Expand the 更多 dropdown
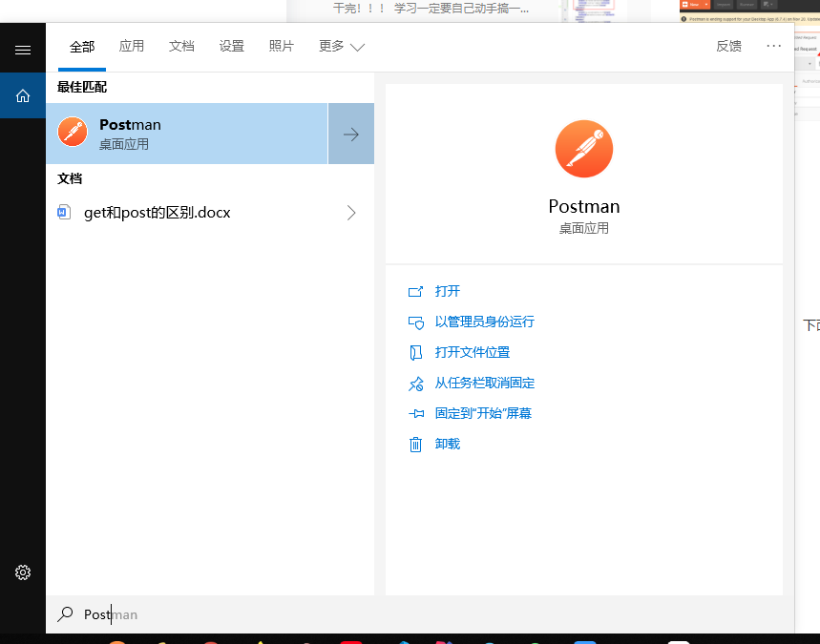820x644 pixels. click(x=342, y=46)
